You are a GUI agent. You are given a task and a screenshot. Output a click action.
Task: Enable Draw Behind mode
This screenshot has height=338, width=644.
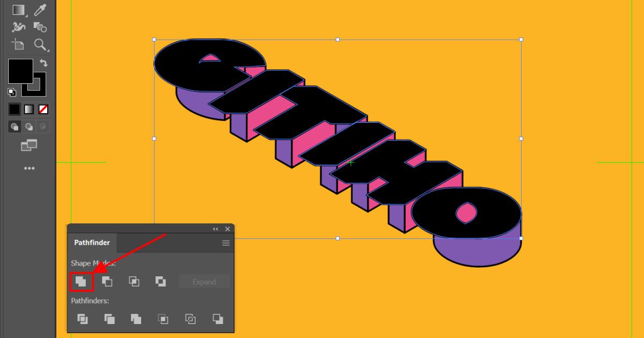pos(29,127)
